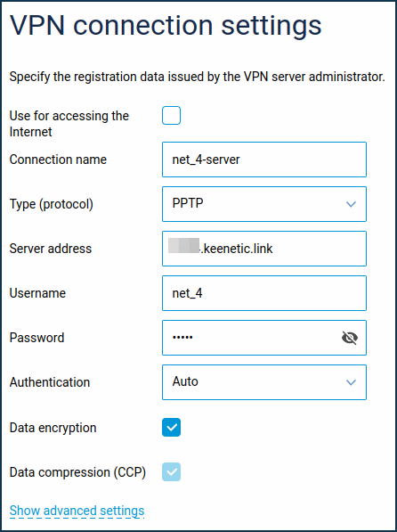The height and width of the screenshot is (532, 397).
Task: Click the Connection name field with net_4-server
Action: tap(264, 160)
